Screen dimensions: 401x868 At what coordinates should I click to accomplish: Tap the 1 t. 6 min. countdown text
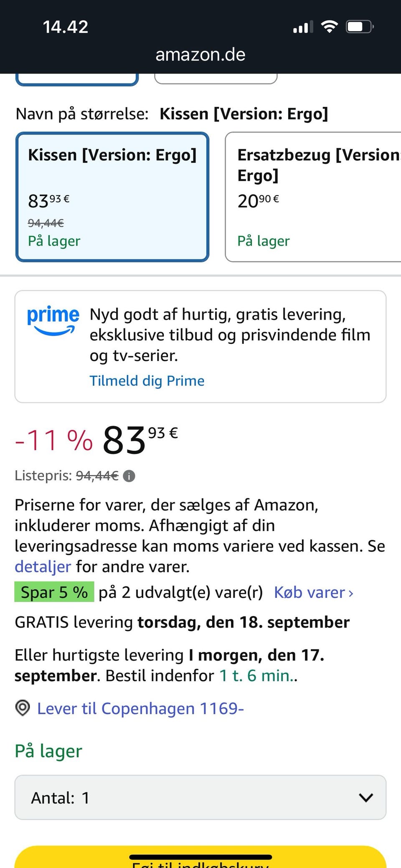pos(257,675)
